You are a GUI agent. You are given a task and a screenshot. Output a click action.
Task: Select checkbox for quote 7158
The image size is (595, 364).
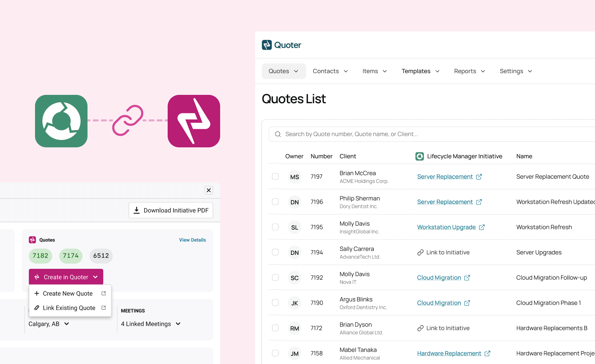click(x=275, y=353)
